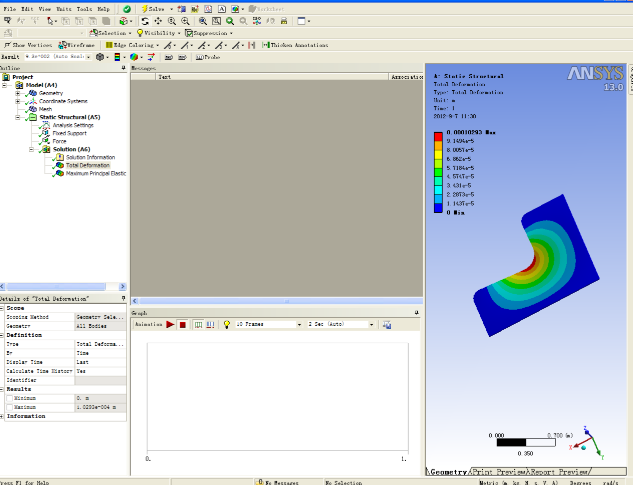Toggle Show Vertices option

point(29,45)
